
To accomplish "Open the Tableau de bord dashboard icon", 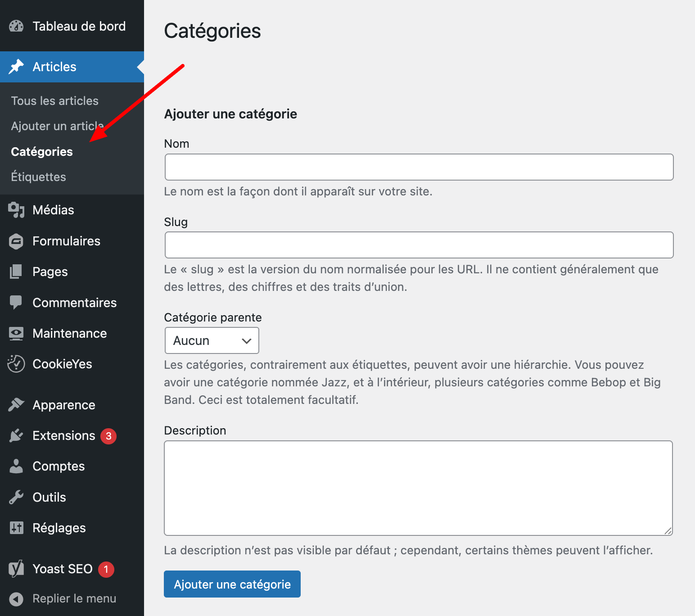I will (16, 26).
